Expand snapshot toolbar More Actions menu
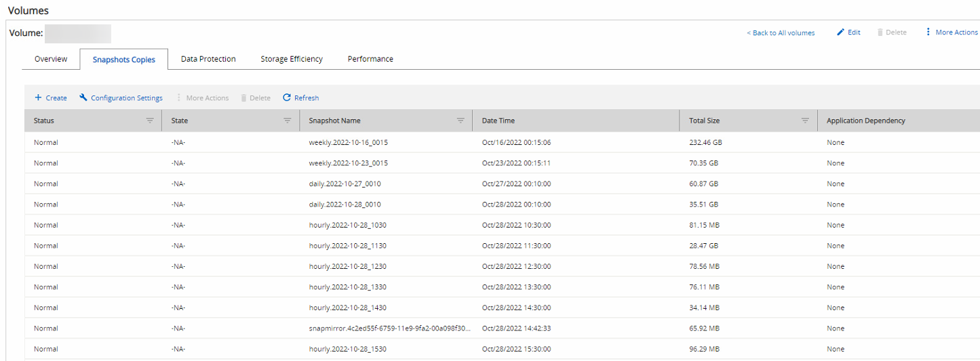The height and width of the screenshot is (361, 980). (x=203, y=98)
